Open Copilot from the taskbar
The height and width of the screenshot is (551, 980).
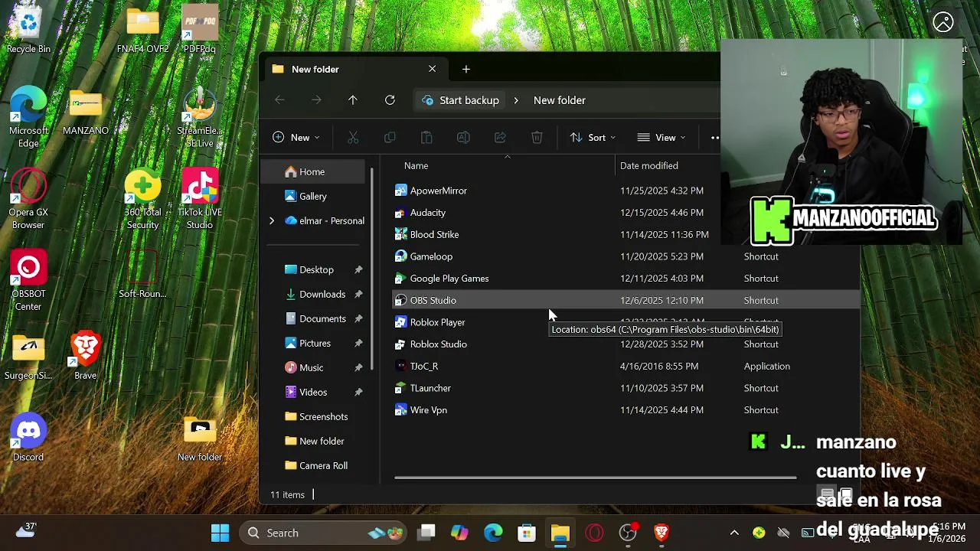click(459, 533)
